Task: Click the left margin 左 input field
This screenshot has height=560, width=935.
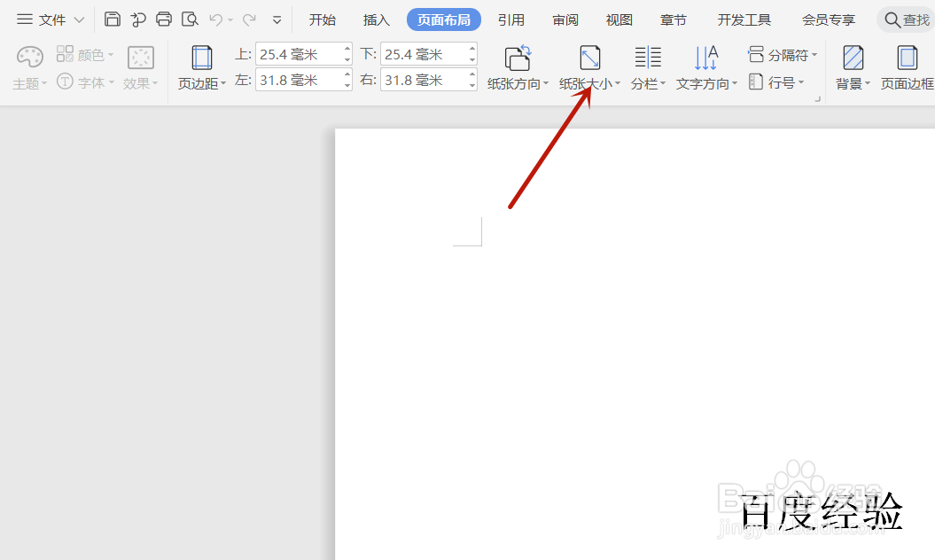Action: pos(299,80)
